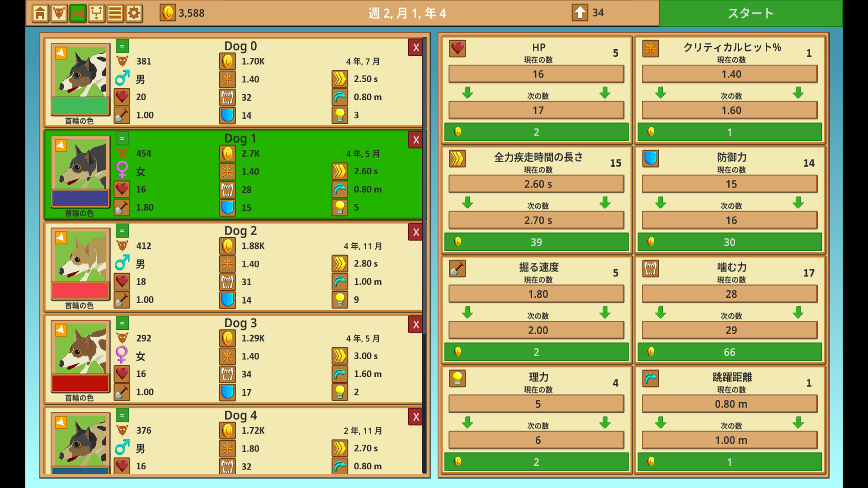868x488 pixels.
Task: Click the 跳躍距離 jump icon
Action: (651, 379)
